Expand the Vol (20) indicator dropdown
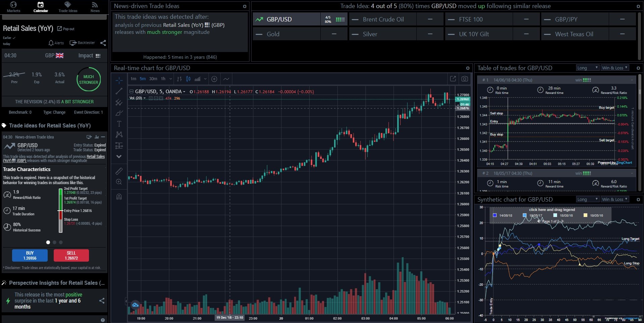 pyautogui.click(x=144, y=98)
